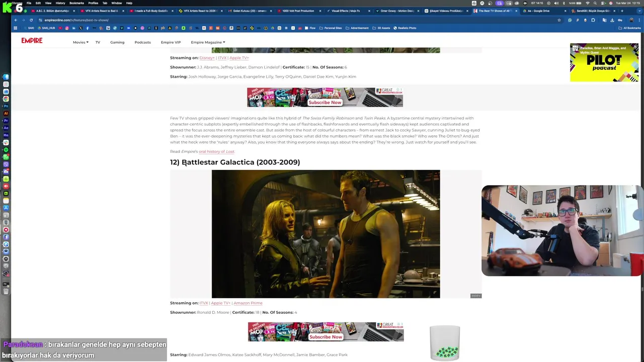This screenshot has height=362, width=644.
Task: Close the Pilot podcast ad overlay
Action: coord(635,47)
